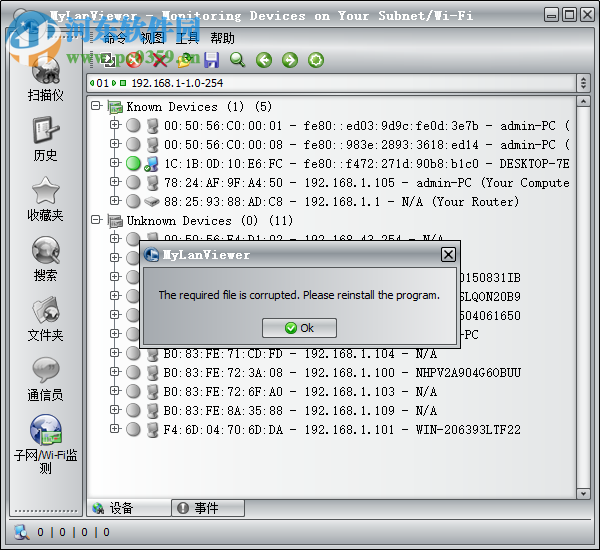
Task: Click Ok in the corrupted file dialog
Action: [x=299, y=328]
